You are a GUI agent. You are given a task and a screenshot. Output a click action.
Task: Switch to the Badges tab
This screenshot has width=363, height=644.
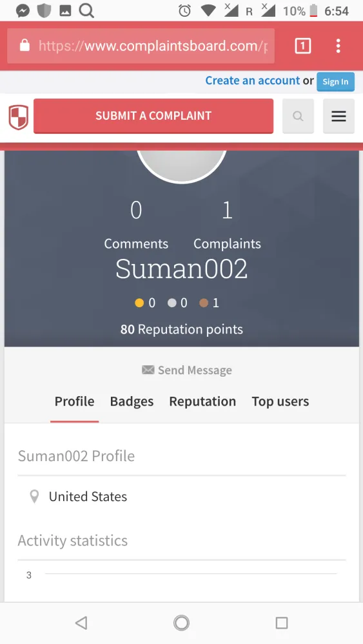pos(132,401)
